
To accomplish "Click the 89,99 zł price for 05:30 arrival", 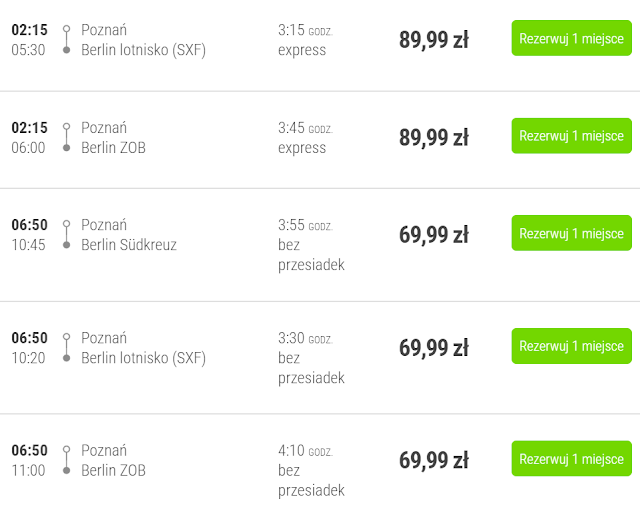I will click(x=434, y=40).
